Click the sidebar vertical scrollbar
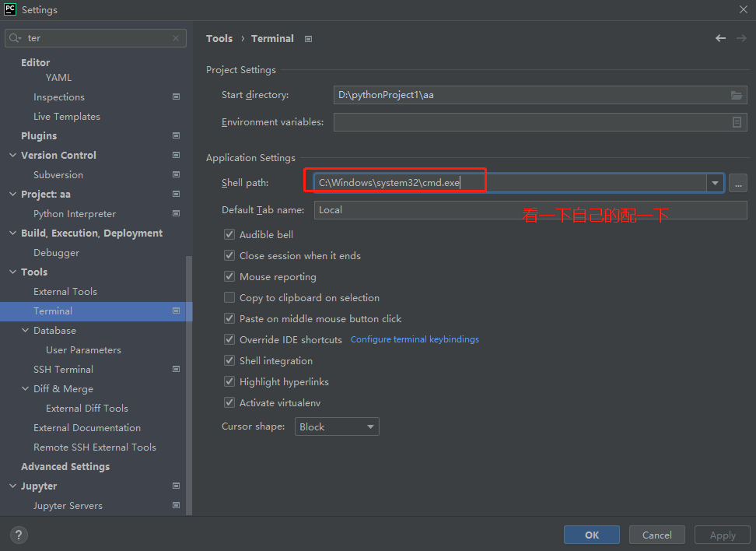 (x=189, y=385)
